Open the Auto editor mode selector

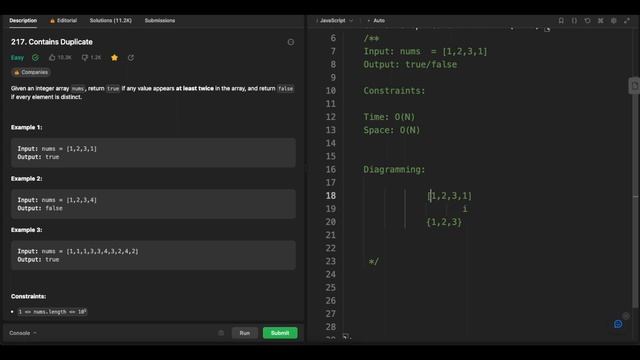[x=376, y=20]
